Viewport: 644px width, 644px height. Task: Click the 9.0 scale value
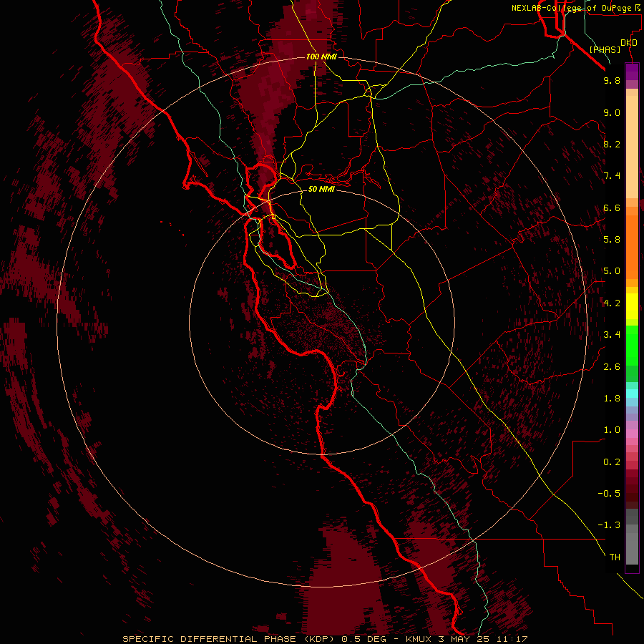(x=612, y=112)
